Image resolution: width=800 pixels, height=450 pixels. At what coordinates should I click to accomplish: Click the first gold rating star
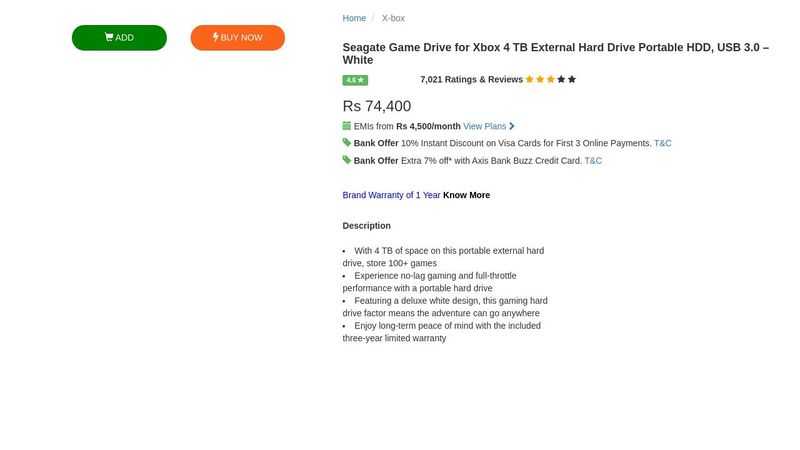click(x=530, y=79)
